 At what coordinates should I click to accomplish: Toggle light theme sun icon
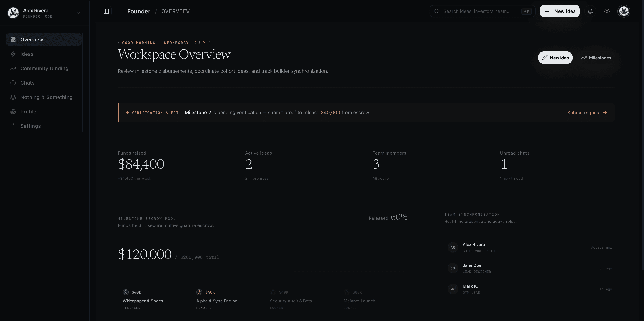(607, 11)
